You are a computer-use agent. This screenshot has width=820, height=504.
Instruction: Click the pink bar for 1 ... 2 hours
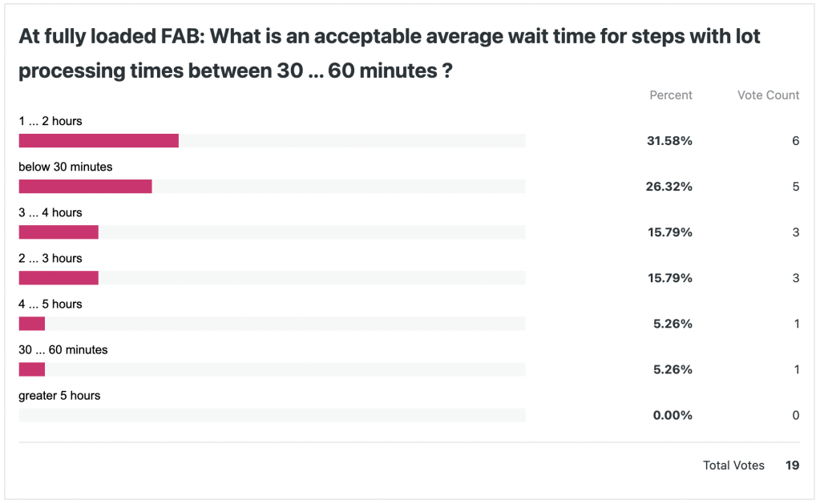click(x=99, y=141)
